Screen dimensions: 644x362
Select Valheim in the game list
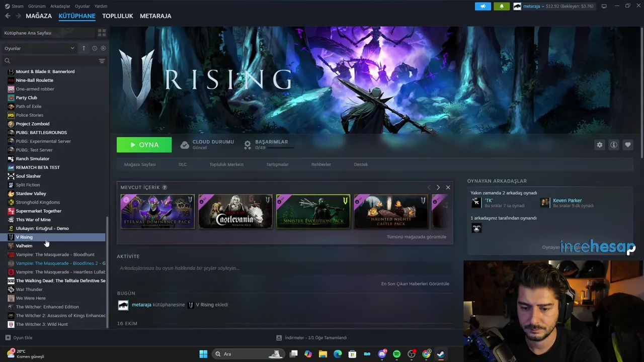[x=24, y=246]
